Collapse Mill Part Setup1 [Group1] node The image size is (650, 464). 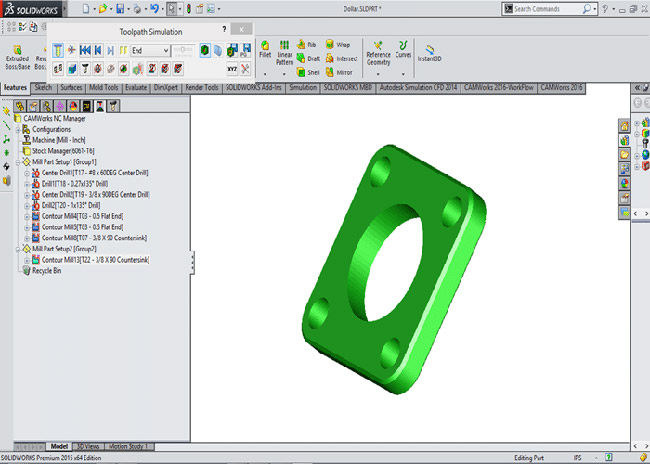[18, 162]
